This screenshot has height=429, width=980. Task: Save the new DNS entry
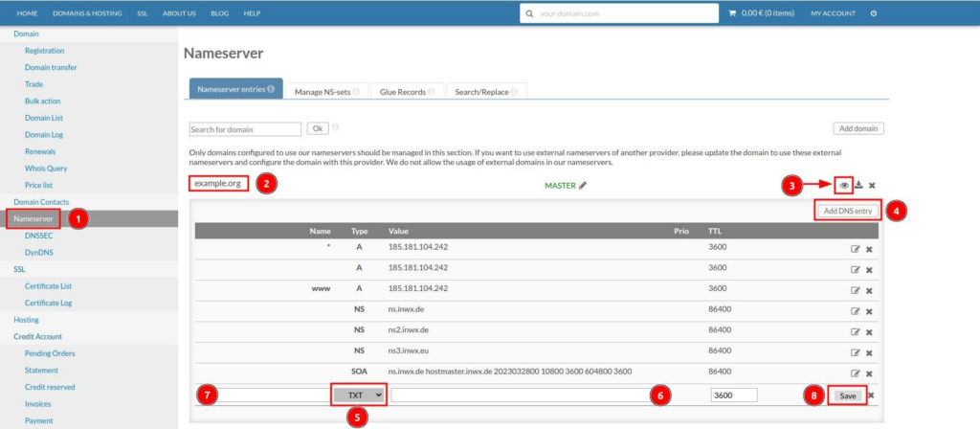click(847, 395)
